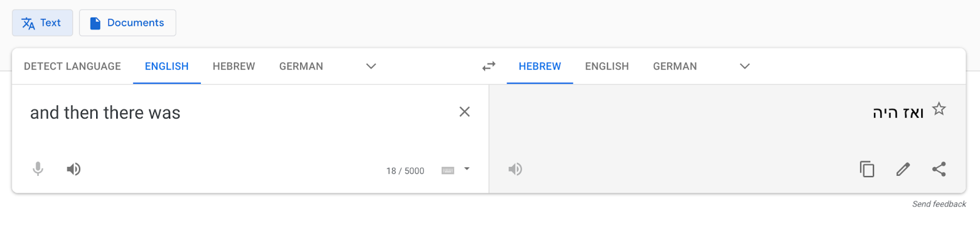Viewport: 980px width, 244px height.
Task: Click the microphone voice input icon
Action: pyautogui.click(x=38, y=169)
